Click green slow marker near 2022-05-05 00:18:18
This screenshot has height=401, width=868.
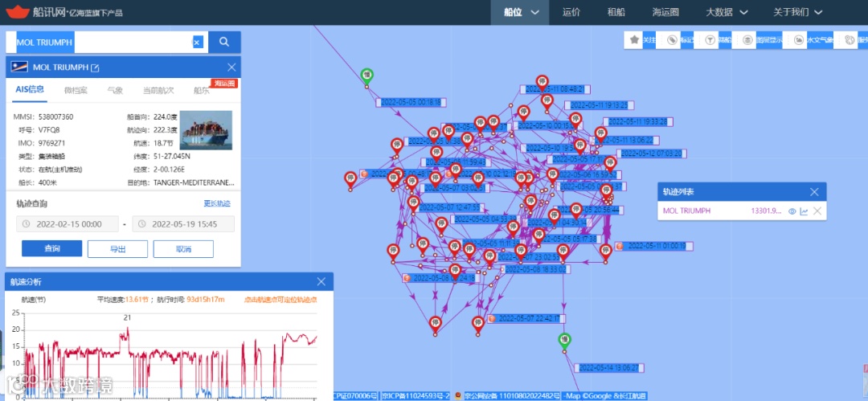pyautogui.click(x=366, y=75)
